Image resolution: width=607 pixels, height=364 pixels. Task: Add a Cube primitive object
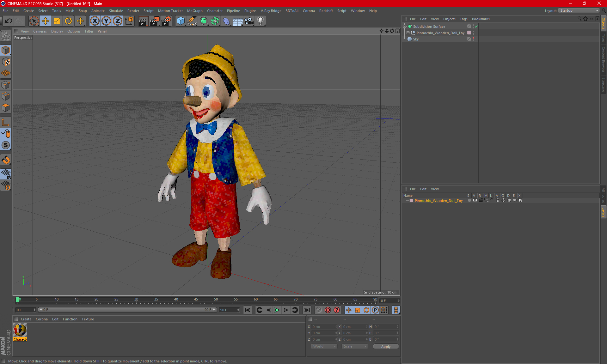pyautogui.click(x=181, y=21)
